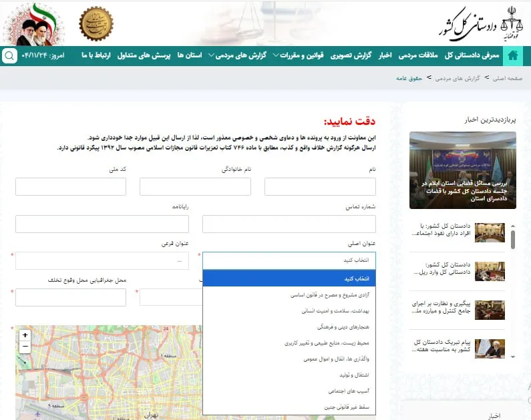This screenshot has width=531, height=420.
Task: Click the home icon in navigation bar
Action: coord(512,55)
